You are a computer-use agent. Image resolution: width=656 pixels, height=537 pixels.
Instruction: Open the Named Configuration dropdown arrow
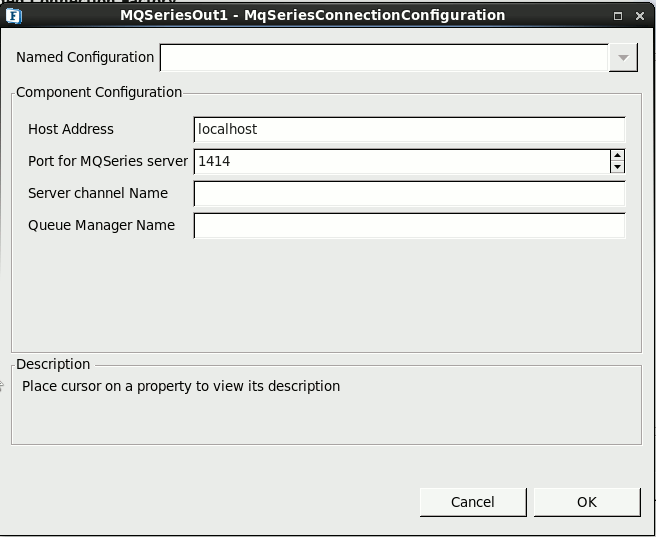coord(623,57)
